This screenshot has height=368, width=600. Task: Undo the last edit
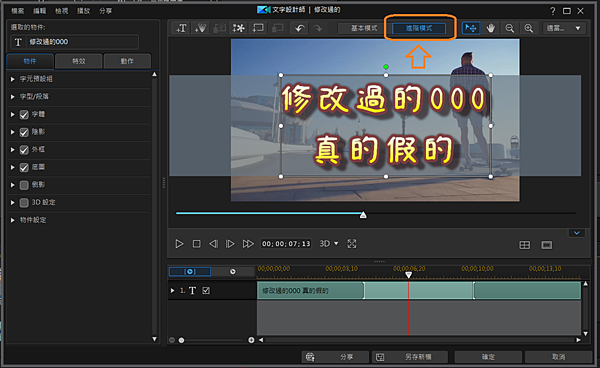pyautogui.click(x=300, y=28)
